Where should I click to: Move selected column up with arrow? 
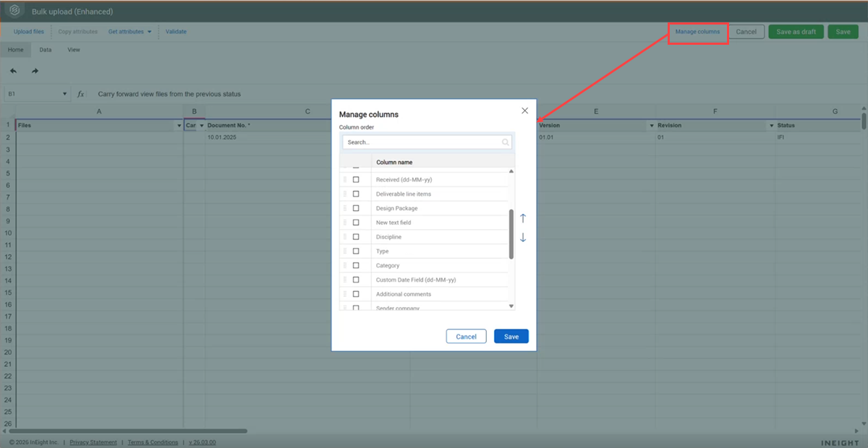coord(523,218)
